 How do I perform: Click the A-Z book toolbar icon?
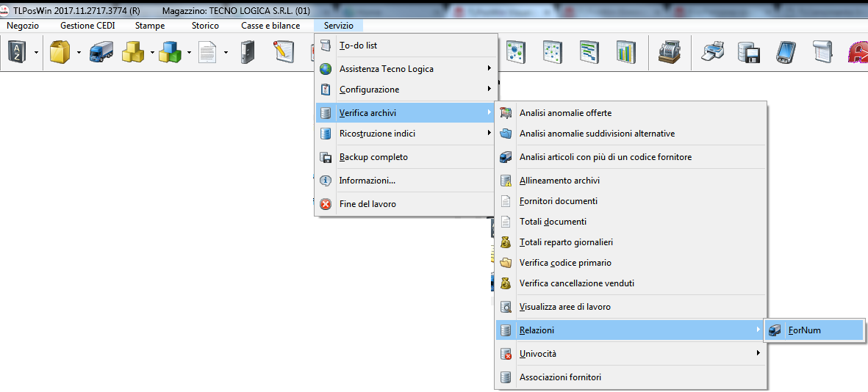click(16, 52)
